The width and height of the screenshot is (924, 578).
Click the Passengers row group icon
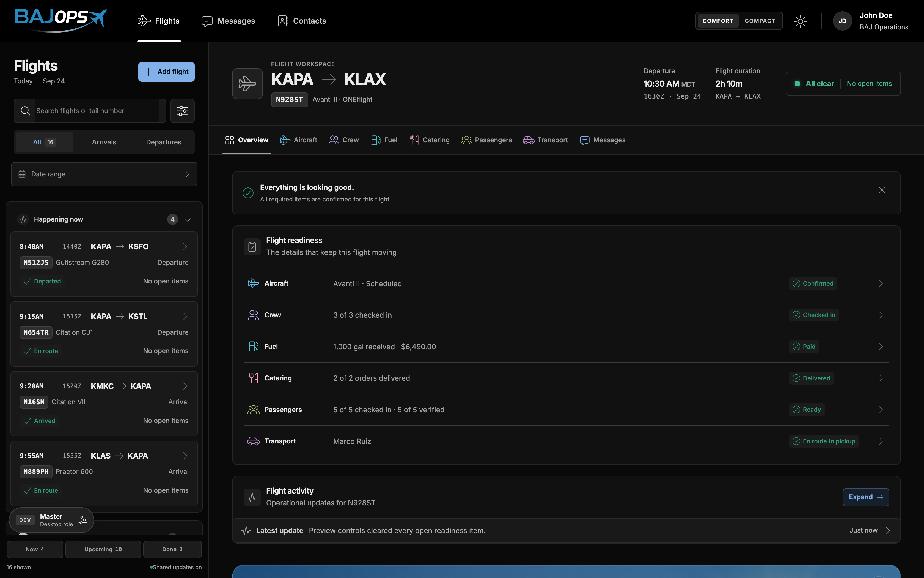[x=253, y=410]
